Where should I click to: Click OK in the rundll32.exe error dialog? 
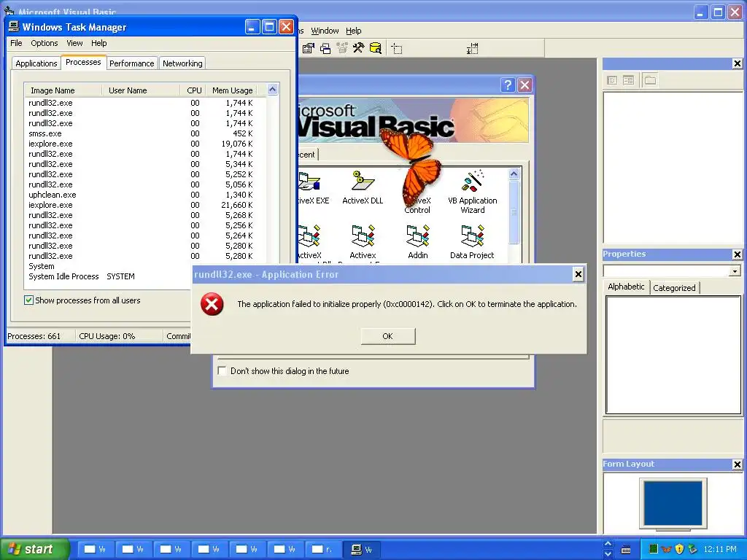tap(388, 336)
